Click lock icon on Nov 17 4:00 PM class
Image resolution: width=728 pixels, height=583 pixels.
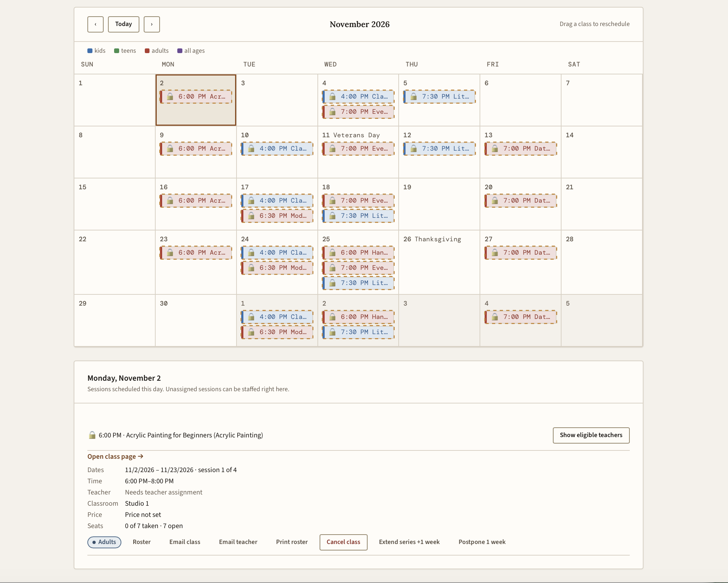pyautogui.click(x=251, y=200)
